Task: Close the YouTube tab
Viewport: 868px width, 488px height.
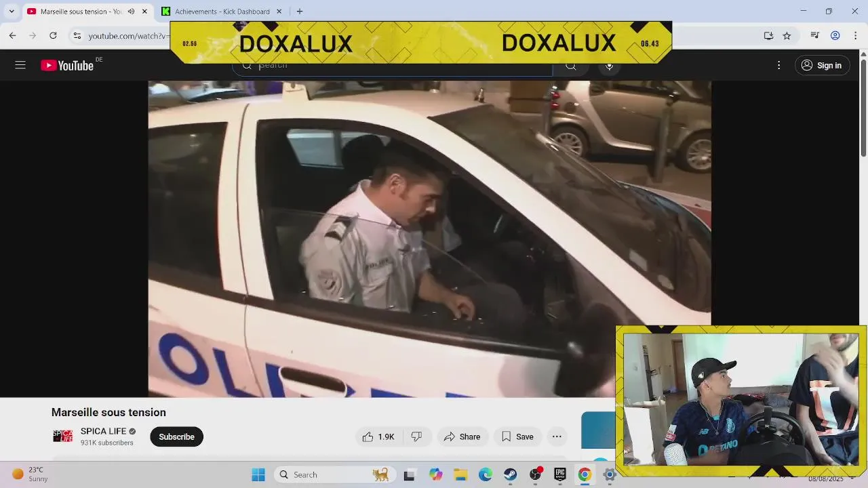Action: [x=144, y=12]
